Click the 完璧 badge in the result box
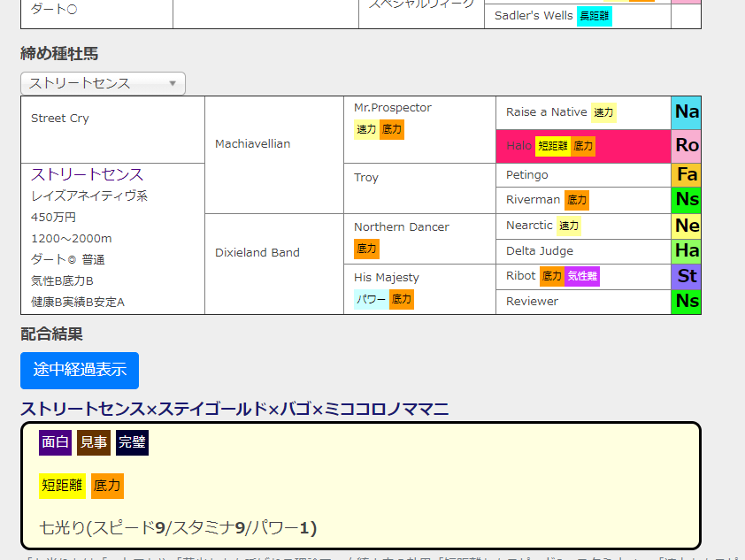This screenshot has height=560, width=745. coord(132,442)
